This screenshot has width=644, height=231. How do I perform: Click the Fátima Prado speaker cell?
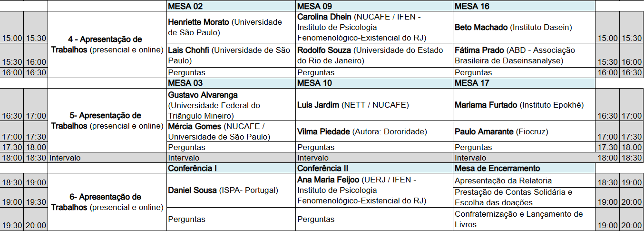[x=523, y=55]
